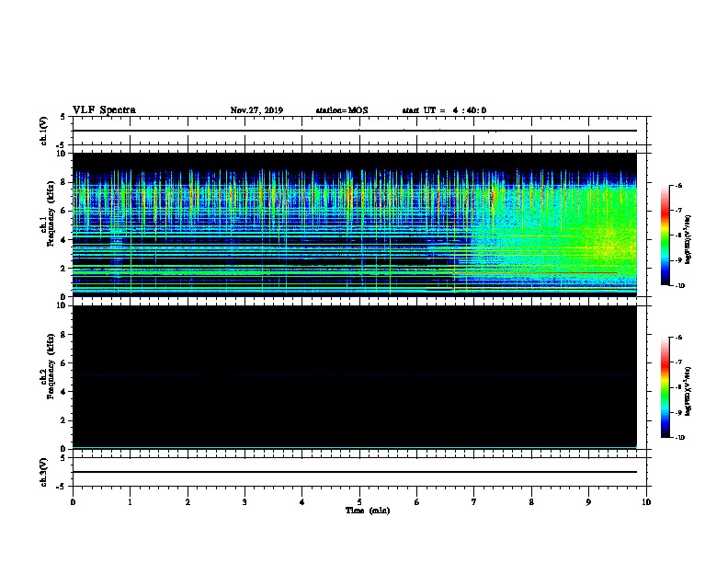Screen dimensions: 728x563
Task: Click the "station=MOS" header label
Action: click(x=342, y=110)
